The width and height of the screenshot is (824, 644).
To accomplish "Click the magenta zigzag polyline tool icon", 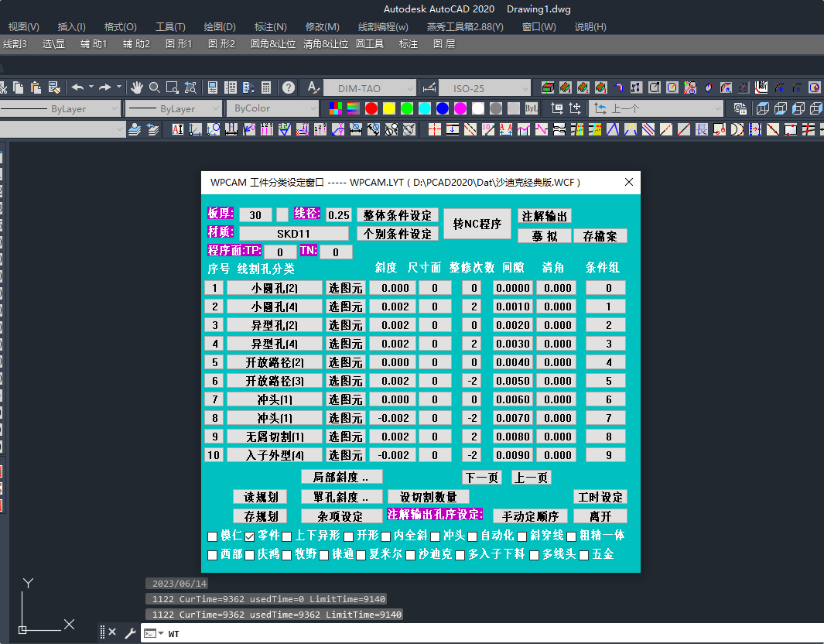I will coord(542,129).
